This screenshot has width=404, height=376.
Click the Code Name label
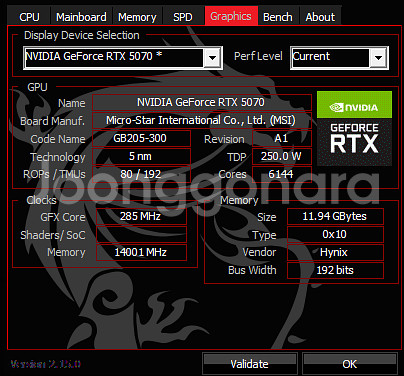click(58, 139)
